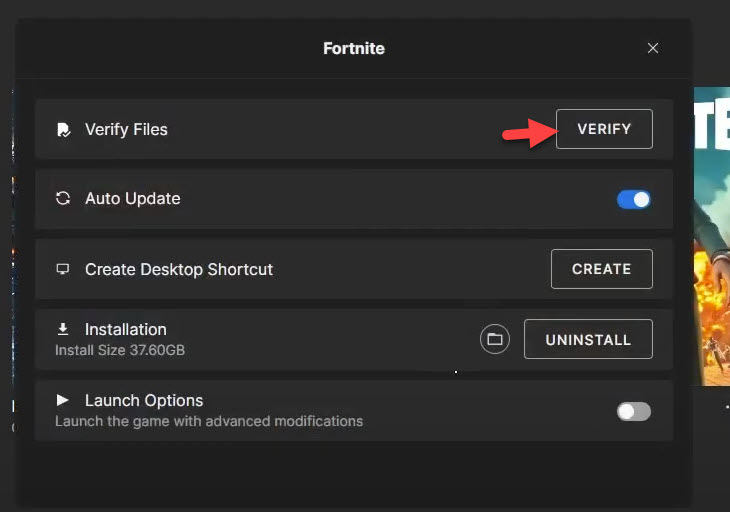Disable the Auto Update toggle

tap(633, 199)
